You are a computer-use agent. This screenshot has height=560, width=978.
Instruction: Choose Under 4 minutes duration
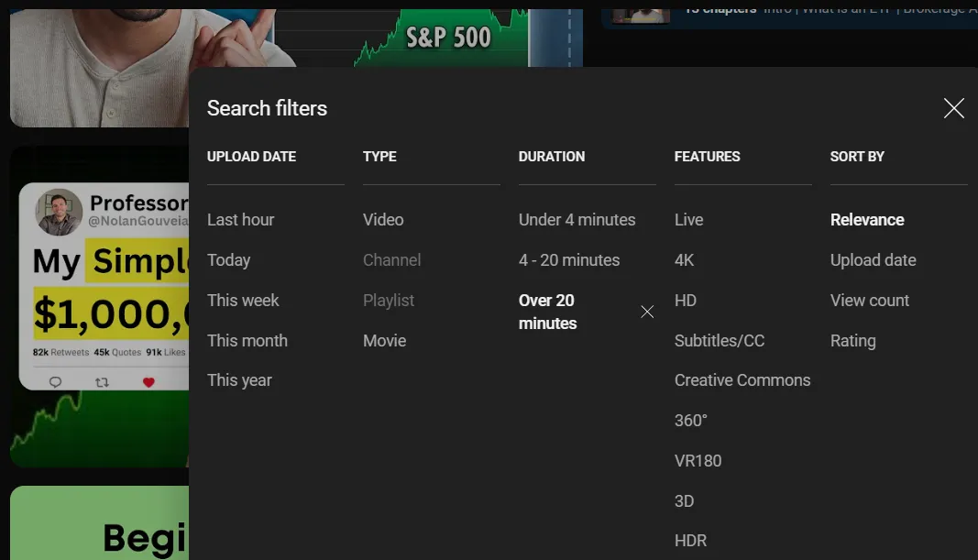pyautogui.click(x=577, y=220)
